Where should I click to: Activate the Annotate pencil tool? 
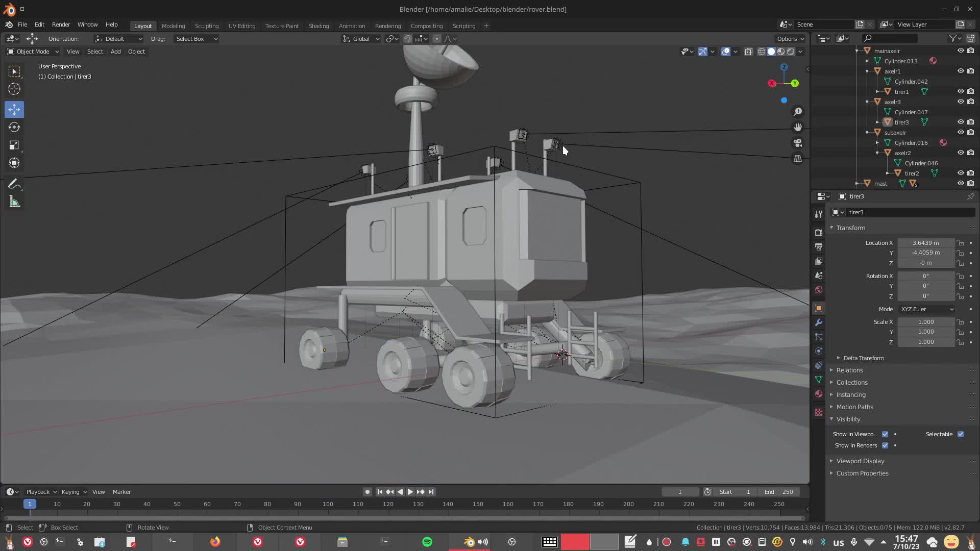14,184
